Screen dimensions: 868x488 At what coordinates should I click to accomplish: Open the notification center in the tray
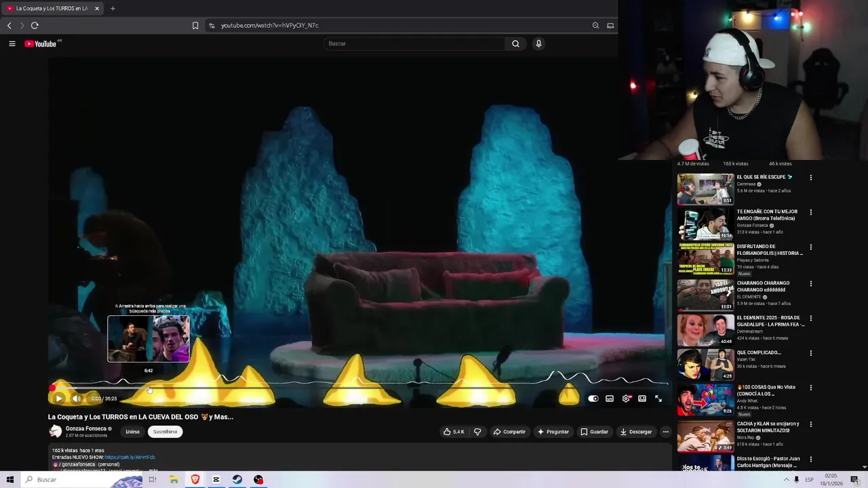pyautogui.click(x=854, y=479)
